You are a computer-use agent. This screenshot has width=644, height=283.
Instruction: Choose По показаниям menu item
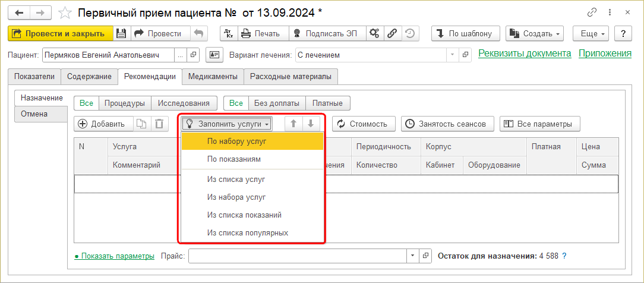coord(233,159)
